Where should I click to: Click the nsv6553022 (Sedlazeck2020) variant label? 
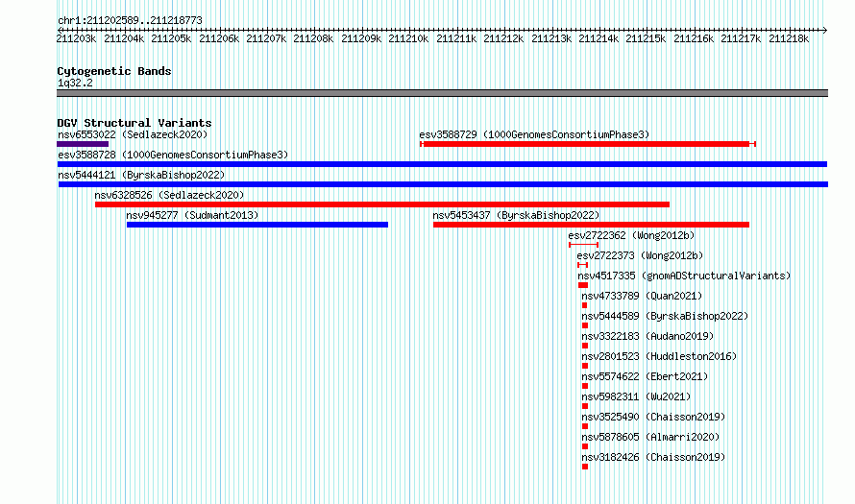(133, 134)
